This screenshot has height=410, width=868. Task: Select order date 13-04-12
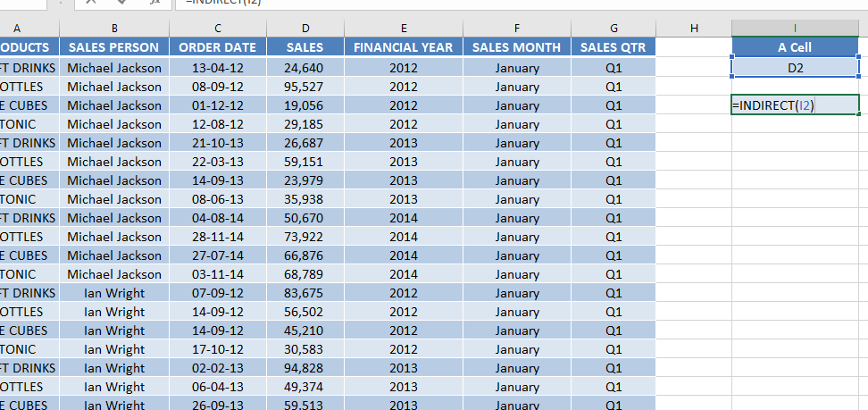tap(218, 68)
